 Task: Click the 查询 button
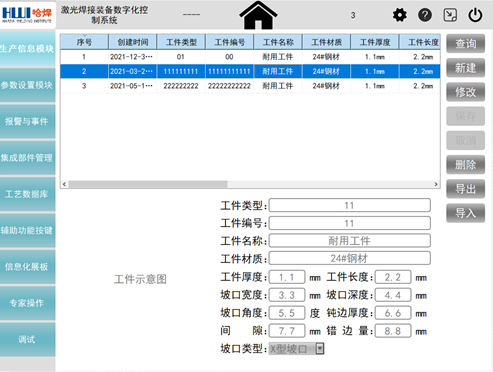[x=465, y=44]
